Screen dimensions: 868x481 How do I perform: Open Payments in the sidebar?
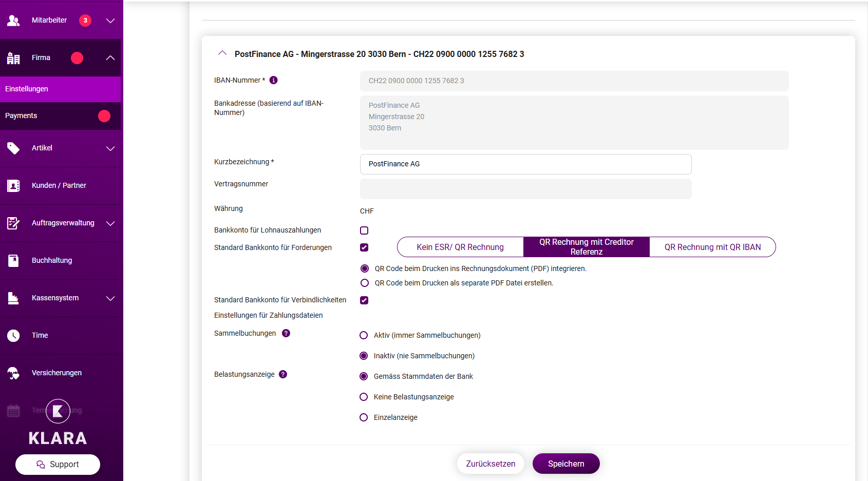[61, 116]
